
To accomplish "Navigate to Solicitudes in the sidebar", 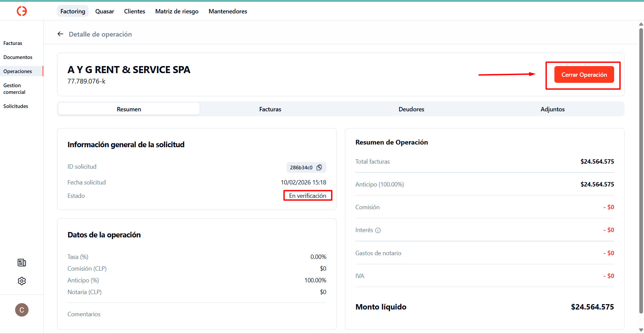I will pos(16,106).
